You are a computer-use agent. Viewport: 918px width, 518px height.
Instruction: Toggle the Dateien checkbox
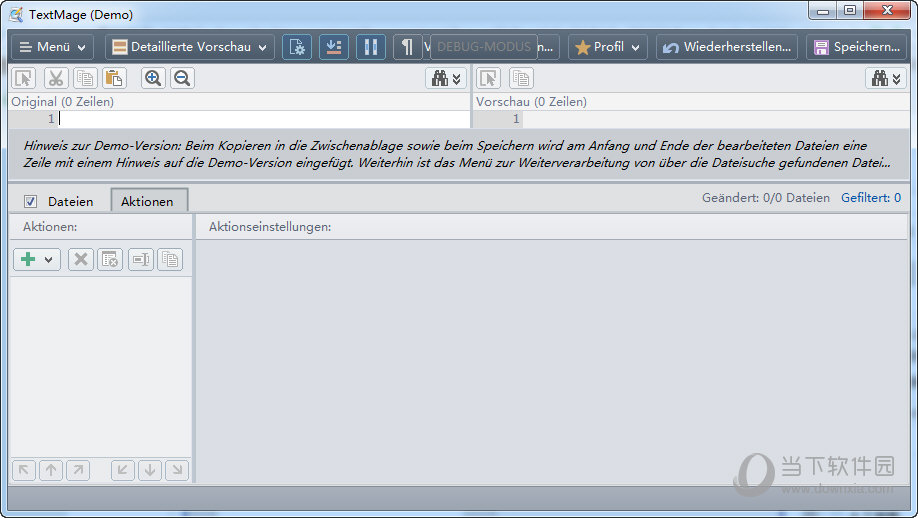click(30, 201)
